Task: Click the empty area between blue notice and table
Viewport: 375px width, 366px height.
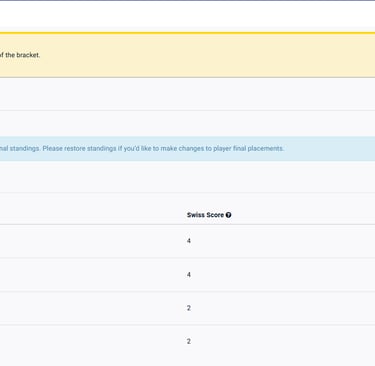Action: 187,177
